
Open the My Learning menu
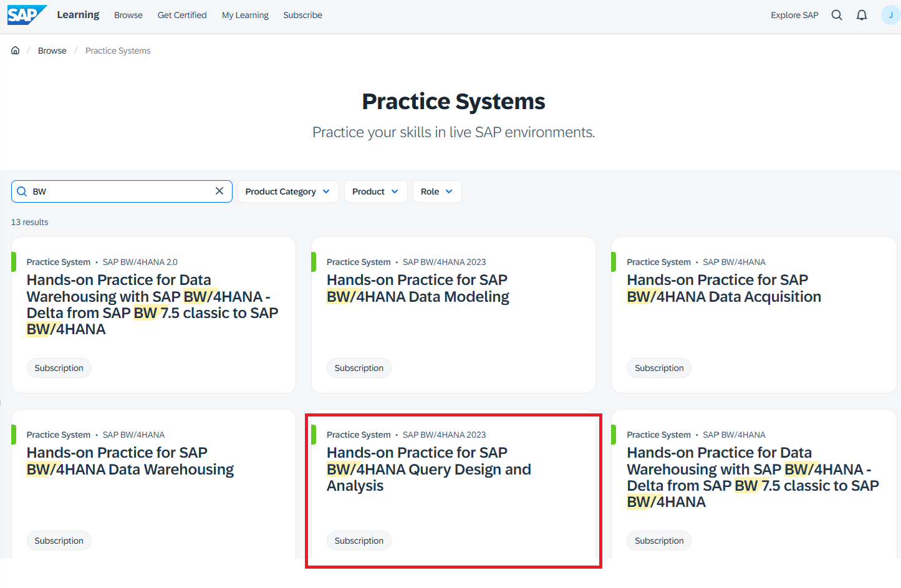(245, 15)
